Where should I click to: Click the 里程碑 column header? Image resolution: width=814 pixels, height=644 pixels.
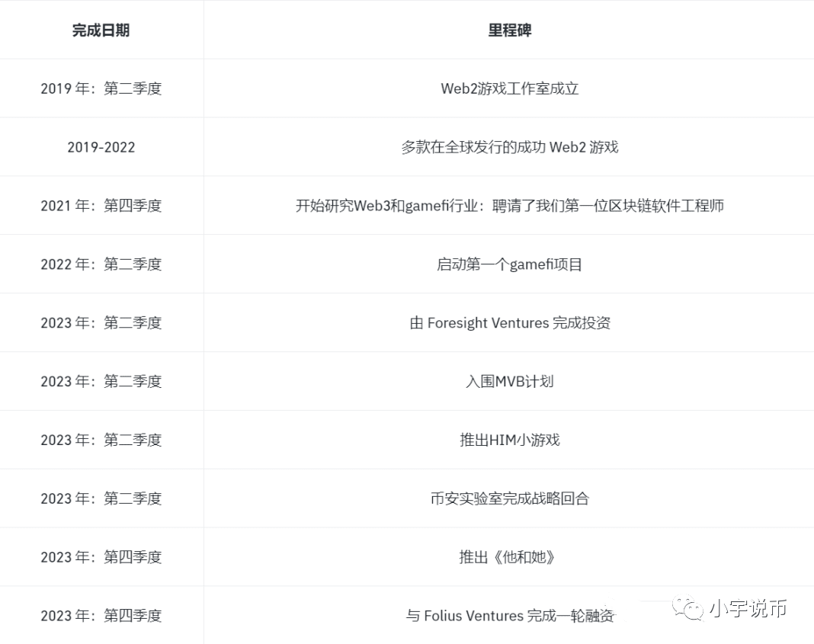tap(508, 29)
